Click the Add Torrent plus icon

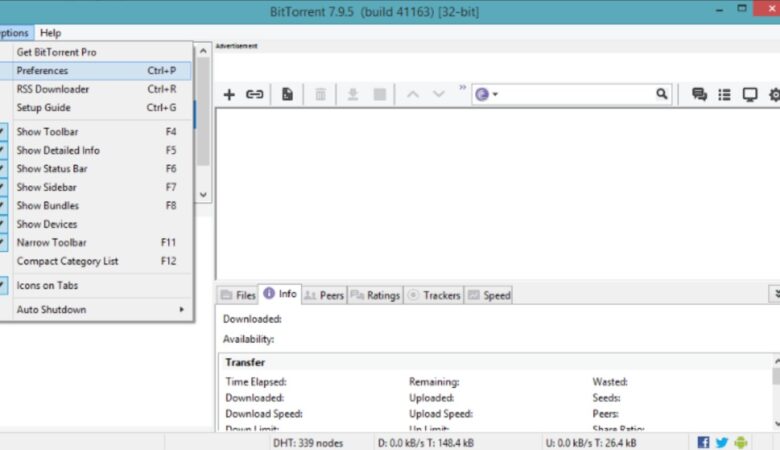229,94
